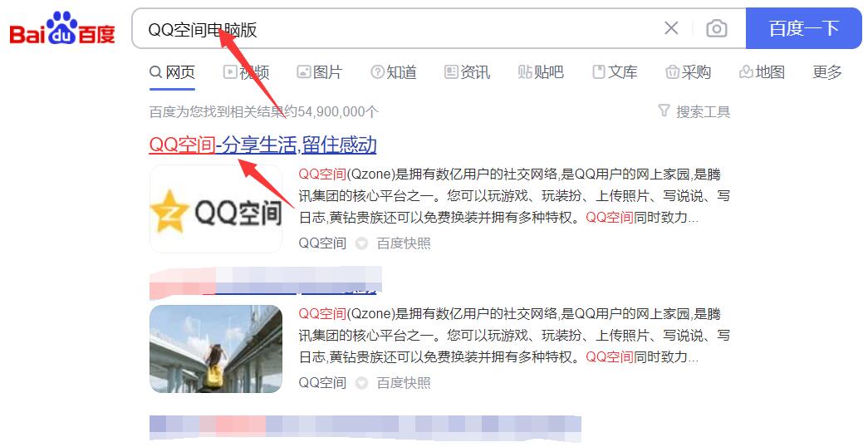Click the QQ空间 star logo thumbnail
868x447 pixels.
216,209
